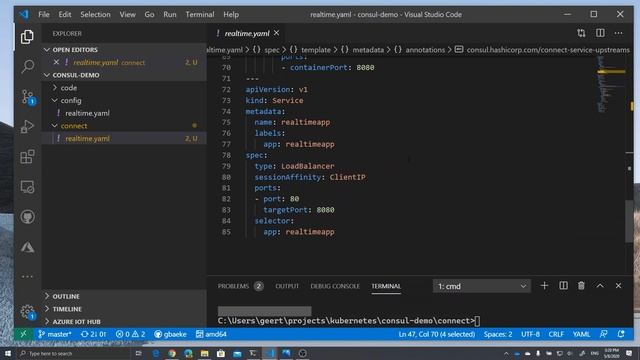Screen dimensions: 640x360
Task: Click the master branch indicator
Action: [x=55, y=334]
